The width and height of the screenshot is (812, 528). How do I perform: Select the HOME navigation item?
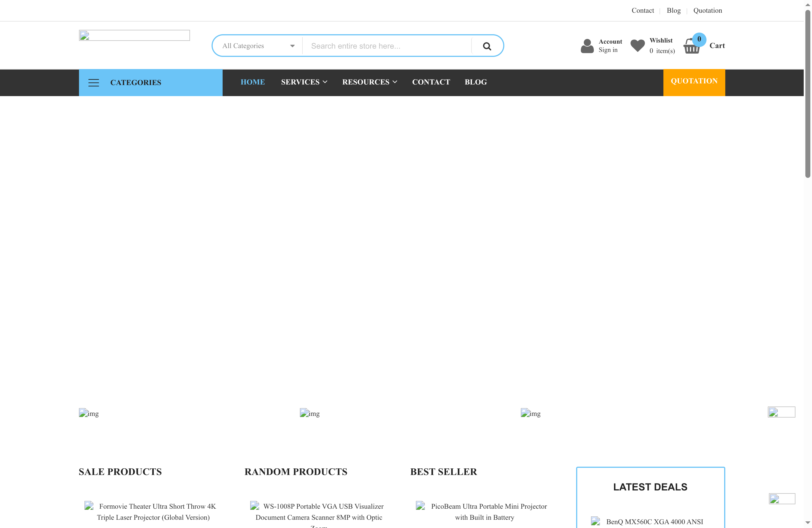click(x=253, y=82)
